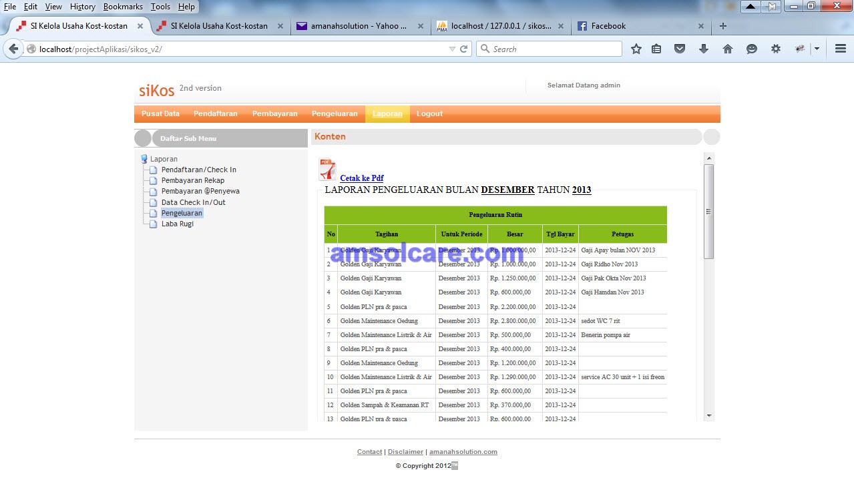This screenshot has width=854, height=504.
Task: Close the amanahsolution Yahoo tab
Action: [421, 26]
